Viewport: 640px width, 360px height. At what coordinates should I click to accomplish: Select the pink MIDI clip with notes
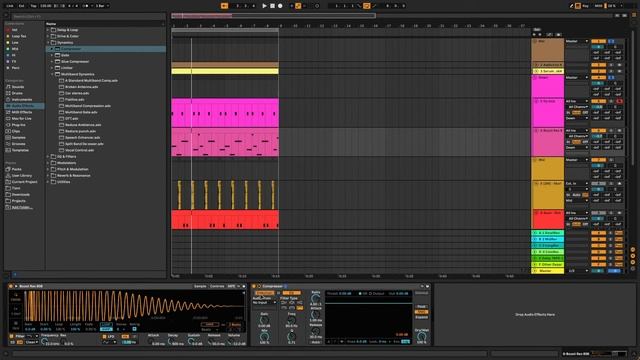[x=225, y=142]
